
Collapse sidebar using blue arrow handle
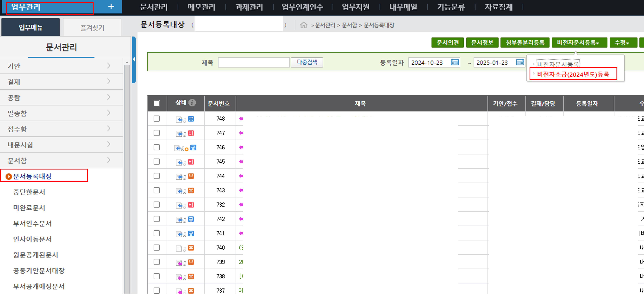(134, 59)
